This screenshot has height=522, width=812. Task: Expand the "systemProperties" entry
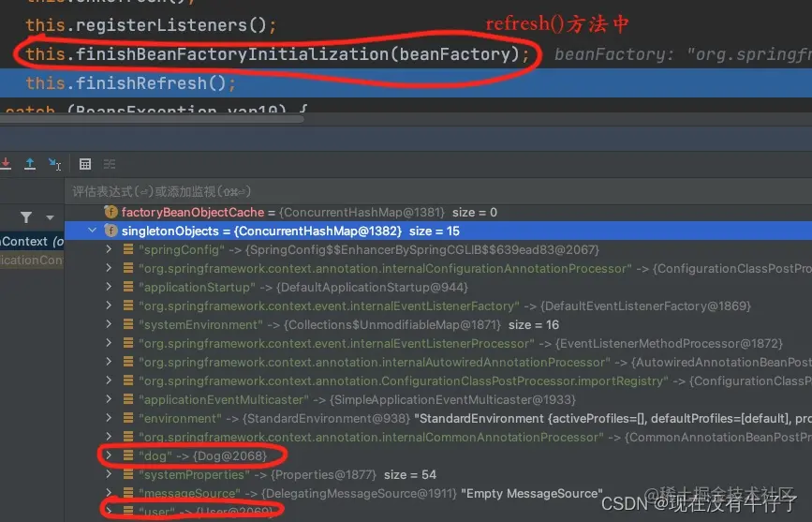109,474
